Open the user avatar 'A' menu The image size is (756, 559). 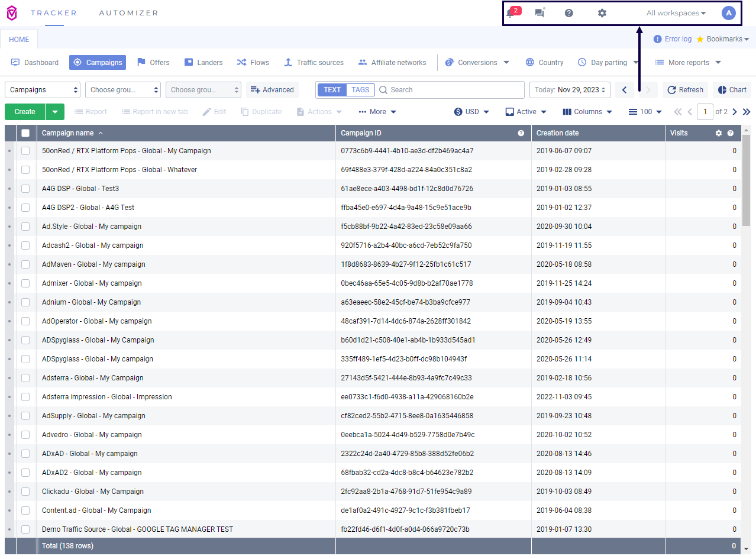729,13
